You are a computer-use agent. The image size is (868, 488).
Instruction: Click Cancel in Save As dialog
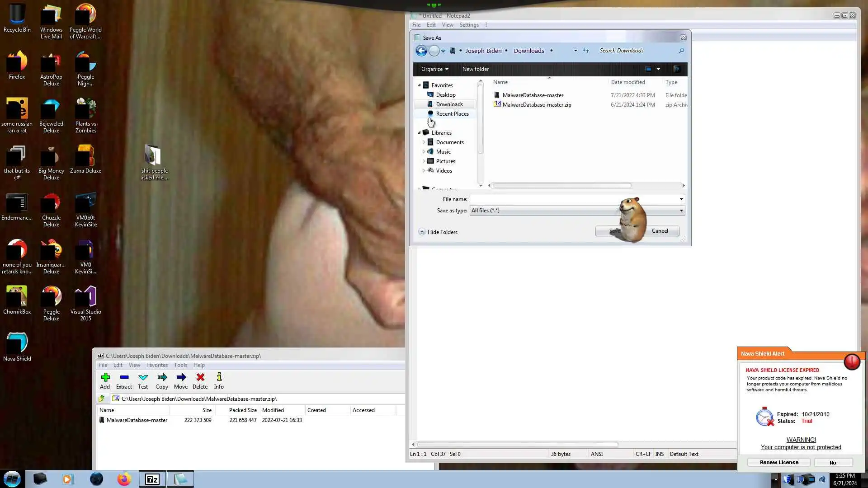pos(660,231)
